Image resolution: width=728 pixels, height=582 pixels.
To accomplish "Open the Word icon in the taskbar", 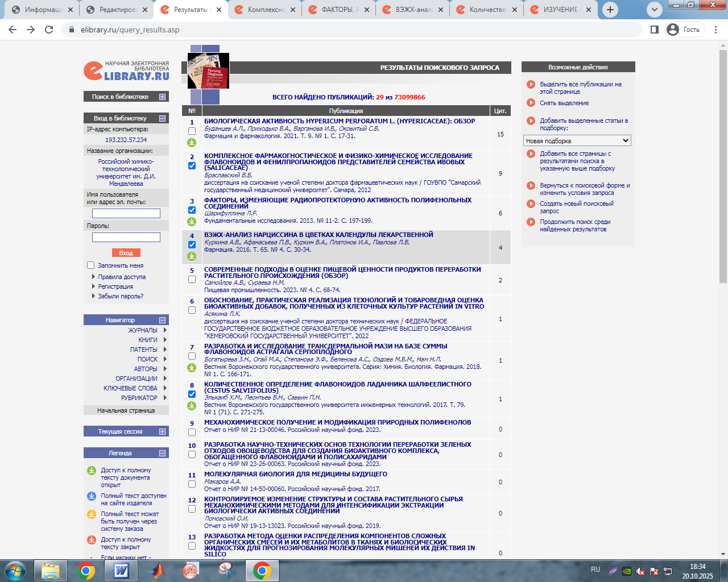I will 121,570.
